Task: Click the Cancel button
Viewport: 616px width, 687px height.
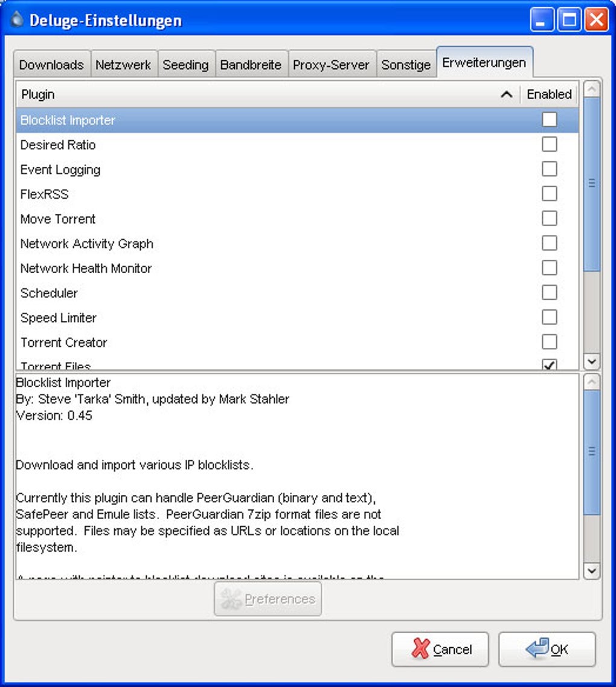Action: (x=440, y=650)
